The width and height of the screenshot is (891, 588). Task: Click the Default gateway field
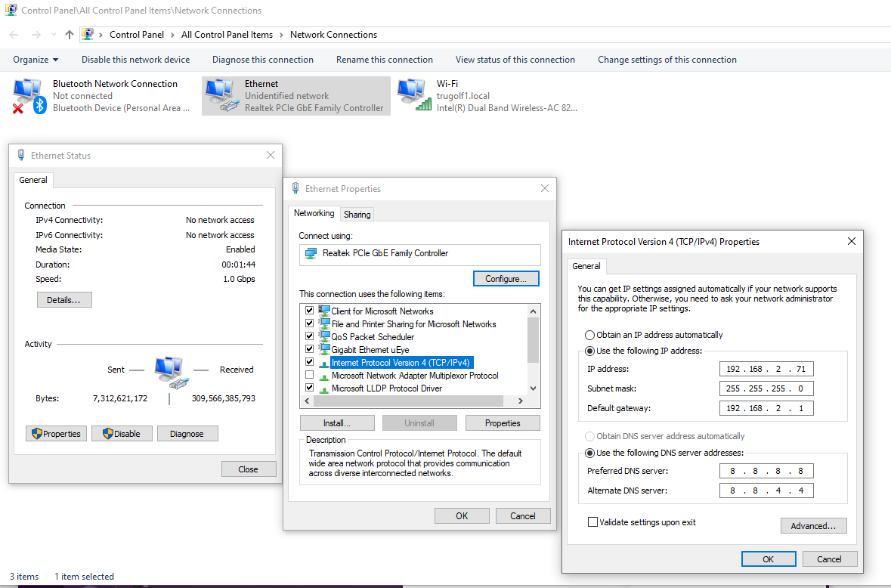point(766,408)
